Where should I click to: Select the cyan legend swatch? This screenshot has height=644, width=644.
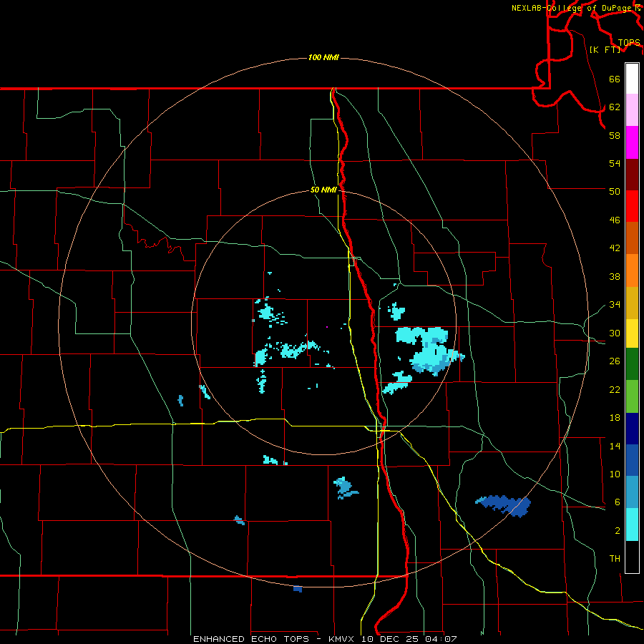tap(632, 525)
